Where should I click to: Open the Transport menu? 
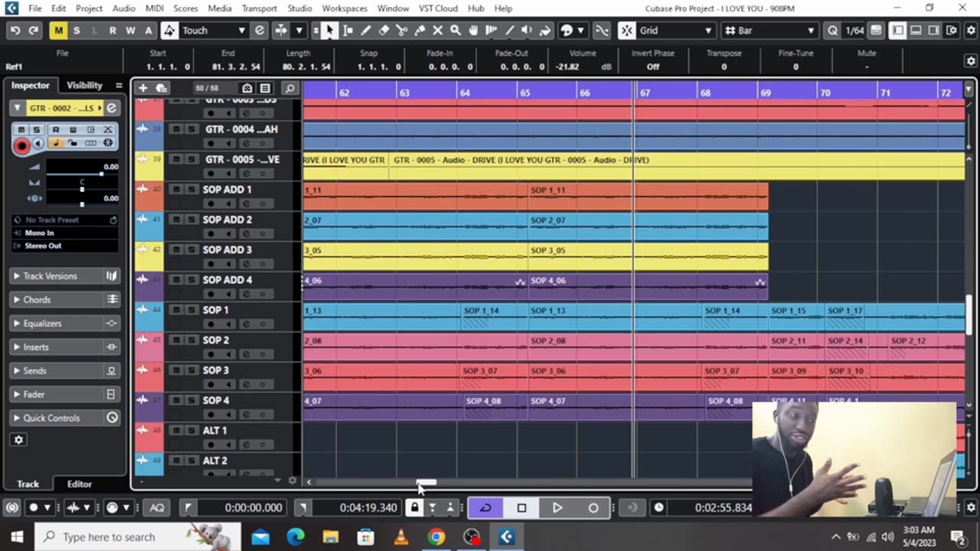click(x=260, y=8)
